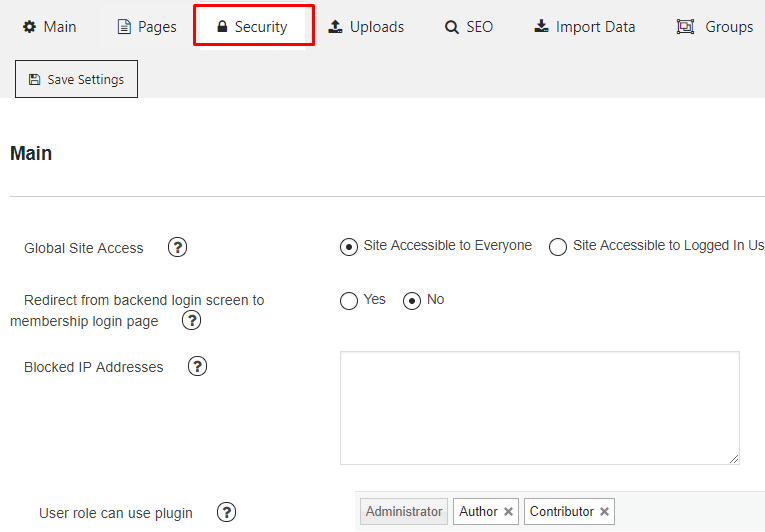Click the document icon on Pages tab
The image size is (765, 532).
coord(124,27)
